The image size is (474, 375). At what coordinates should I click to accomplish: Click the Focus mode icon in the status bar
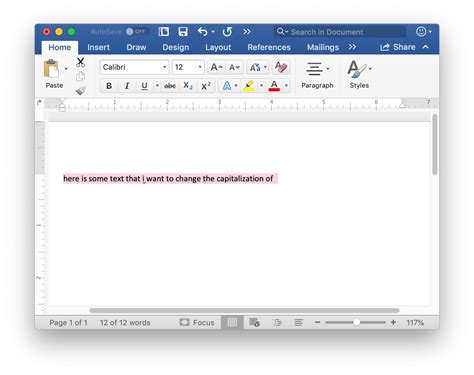184,322
